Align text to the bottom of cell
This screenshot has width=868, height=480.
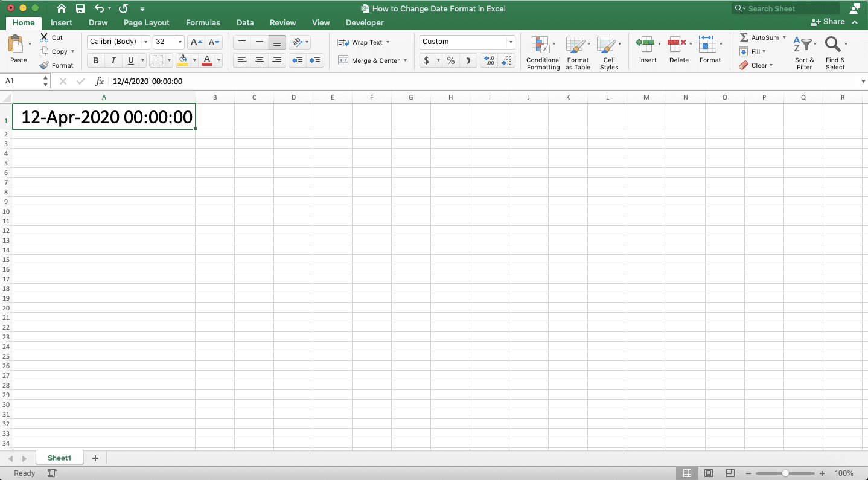coord(277,42)
